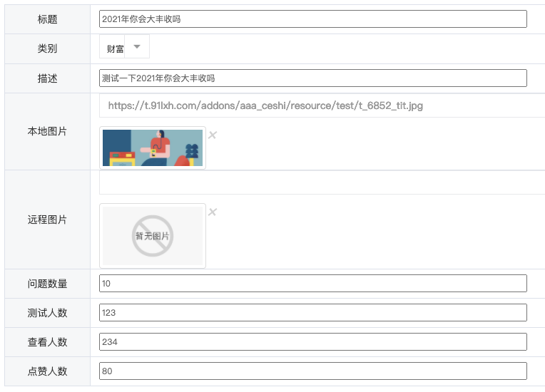Viewport: 545px width, 392px height.
Task: Select the 财富 category value
Action: pos(115,49)
